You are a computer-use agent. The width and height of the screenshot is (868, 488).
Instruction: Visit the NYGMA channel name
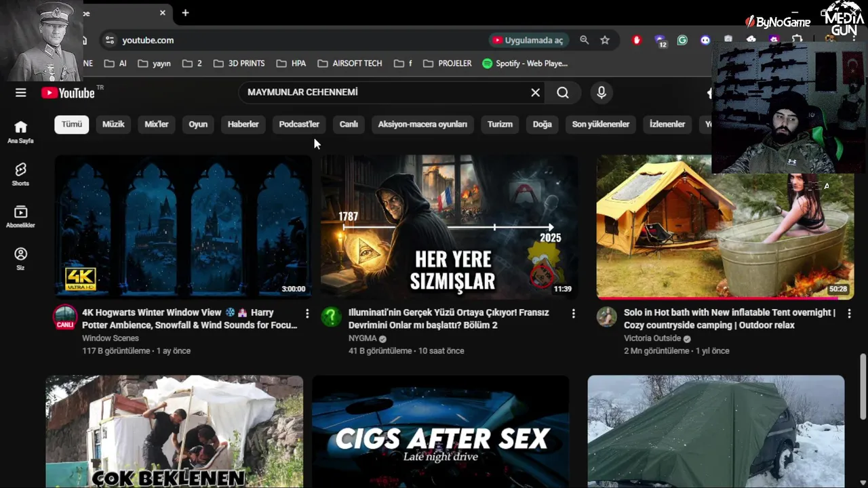tap(364, 338)
